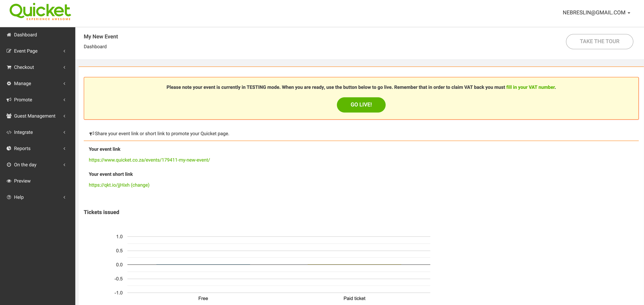The height and width of the screenshot is (305, 644).
Task: Expand the Help menu chevron
Action: point(64,197)
